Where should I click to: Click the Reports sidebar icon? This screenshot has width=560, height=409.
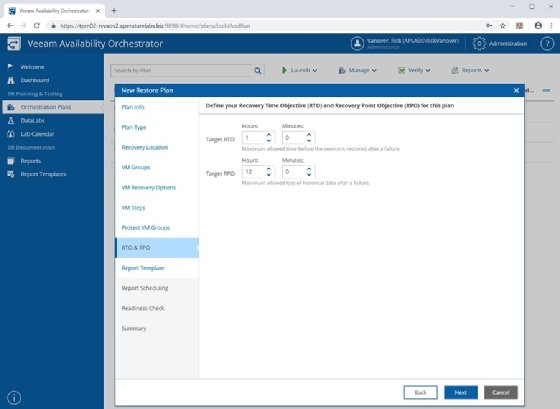pos(11,161)
